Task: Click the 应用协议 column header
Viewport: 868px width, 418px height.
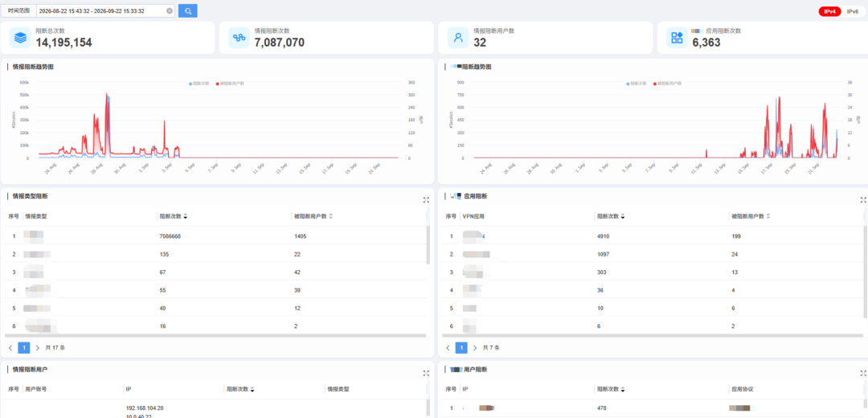Action: pos(743,389)
